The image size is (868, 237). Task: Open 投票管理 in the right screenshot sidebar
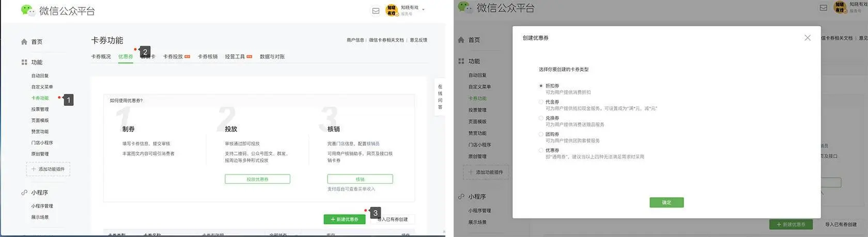coord(477,110)
